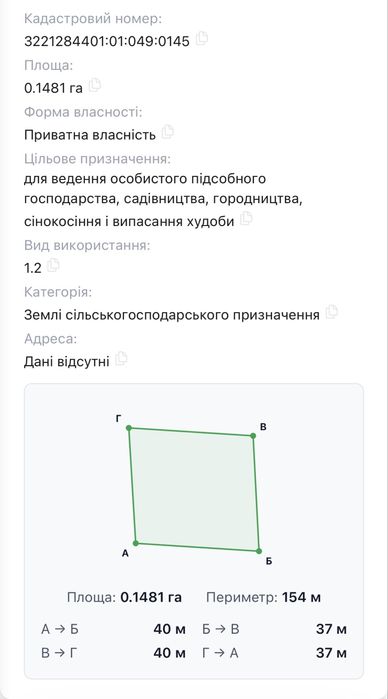The image size is (388, 699).
Task: Click the А → Б side length row
Action: (x=113, y=629)
